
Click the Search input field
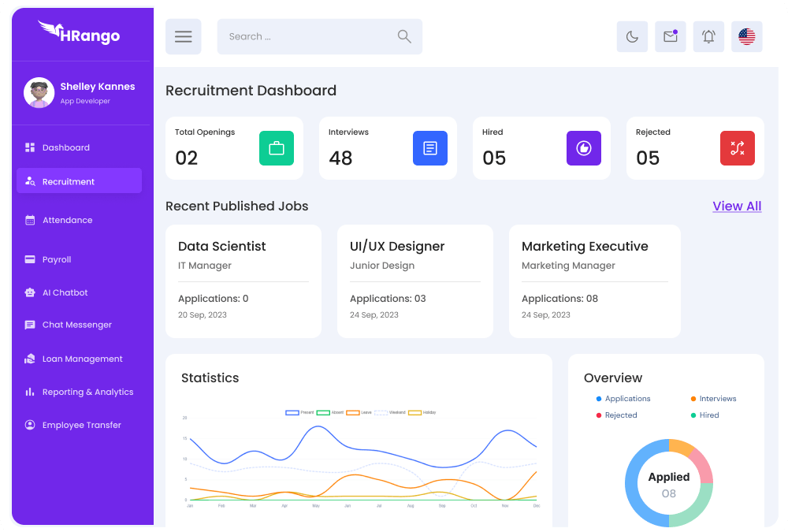click(x=307, y=37)
